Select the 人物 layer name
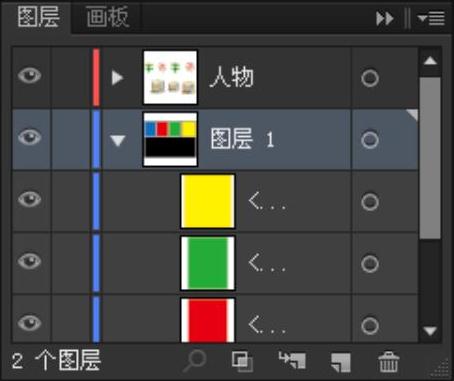This screenshot has height=381, width=454. (x=232, y=77)
